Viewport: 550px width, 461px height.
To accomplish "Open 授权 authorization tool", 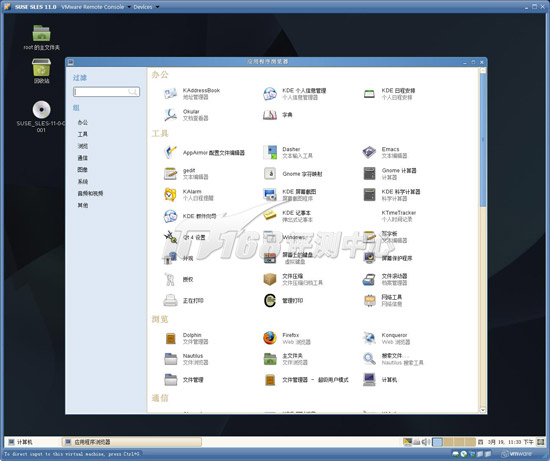I will pos(179,280).
